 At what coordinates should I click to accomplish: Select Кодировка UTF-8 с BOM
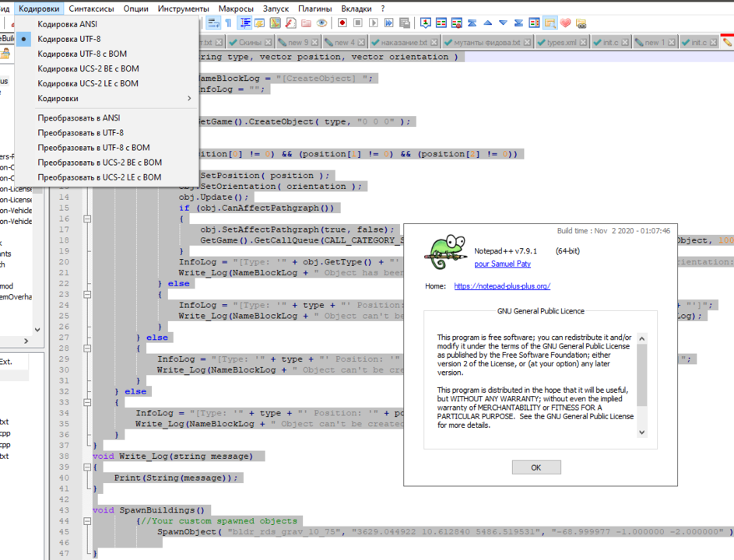tap(107, 54)
